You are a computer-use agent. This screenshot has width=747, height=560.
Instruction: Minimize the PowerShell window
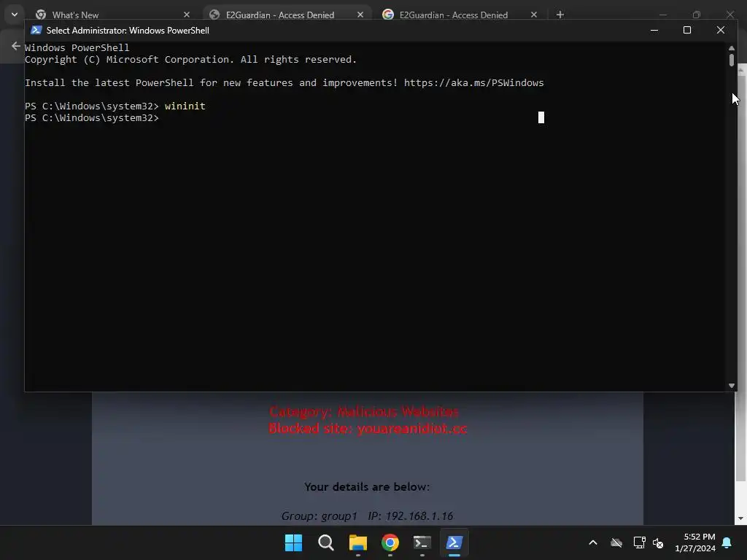pos(654,30)
